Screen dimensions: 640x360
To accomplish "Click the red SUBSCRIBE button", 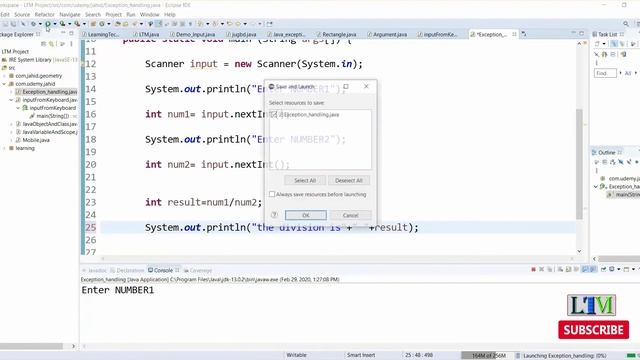I will click(593, 330).
